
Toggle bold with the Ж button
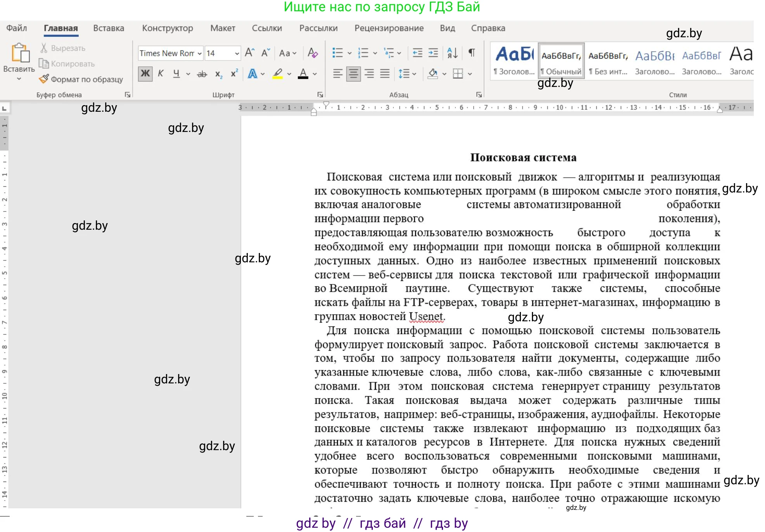click(145, 74)
